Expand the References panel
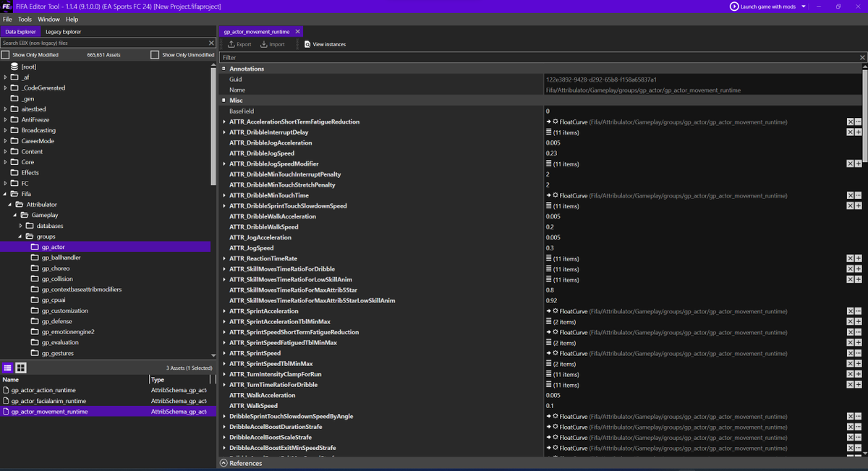The image size is (868, 471). coord(224,463)
